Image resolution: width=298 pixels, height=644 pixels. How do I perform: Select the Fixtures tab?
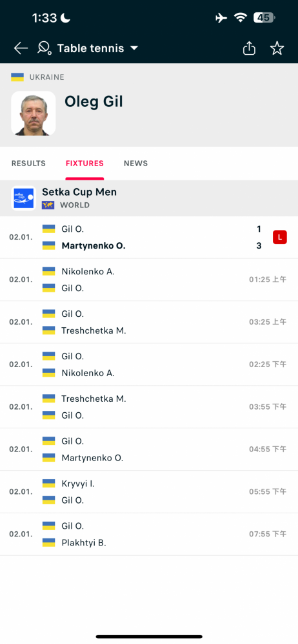[84, 164]
